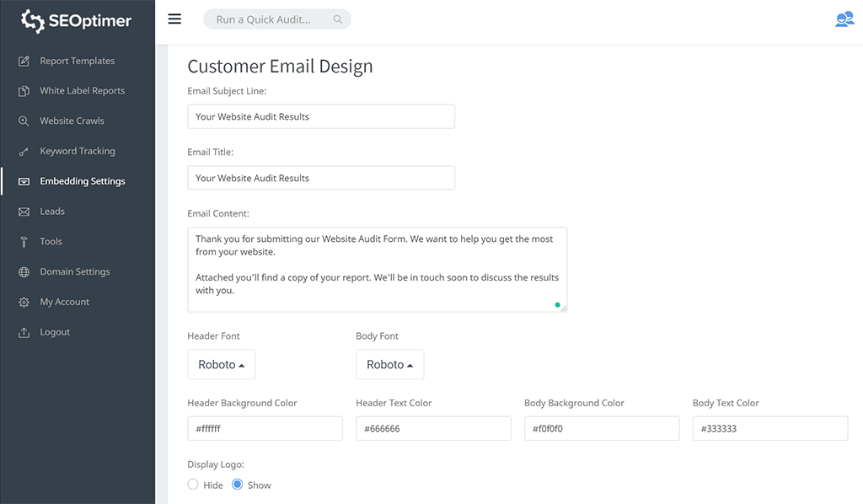863x504 pixels.
Task: Click the Website Crawls magnifier icon
Action: (25, 121)
